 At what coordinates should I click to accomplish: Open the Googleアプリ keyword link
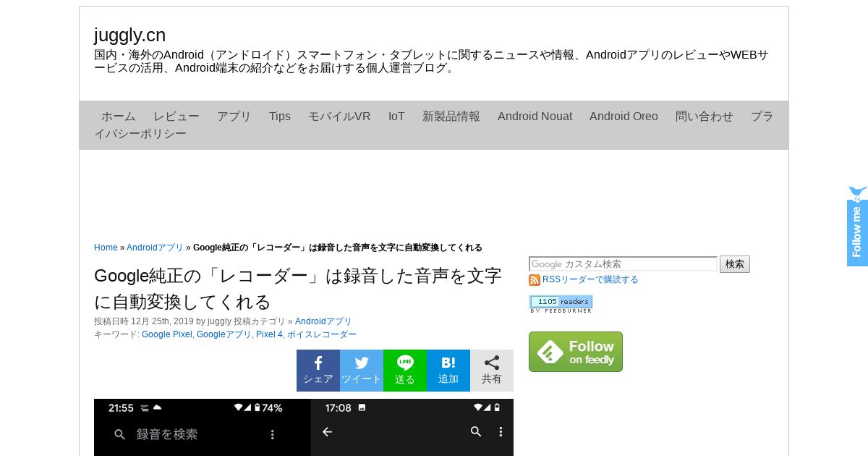pyautogui.click(x=224, y=334)
